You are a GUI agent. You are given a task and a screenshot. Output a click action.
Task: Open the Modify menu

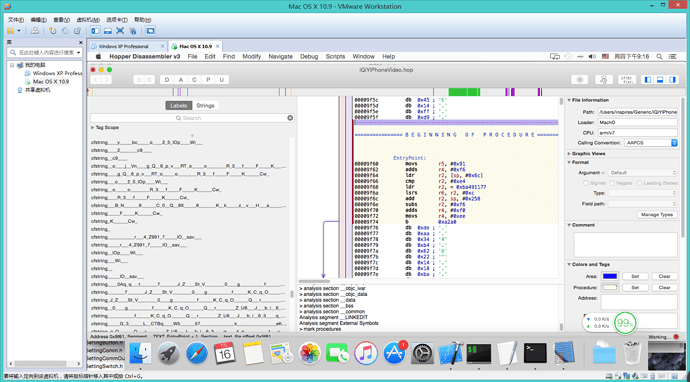(x=252, y=56)
